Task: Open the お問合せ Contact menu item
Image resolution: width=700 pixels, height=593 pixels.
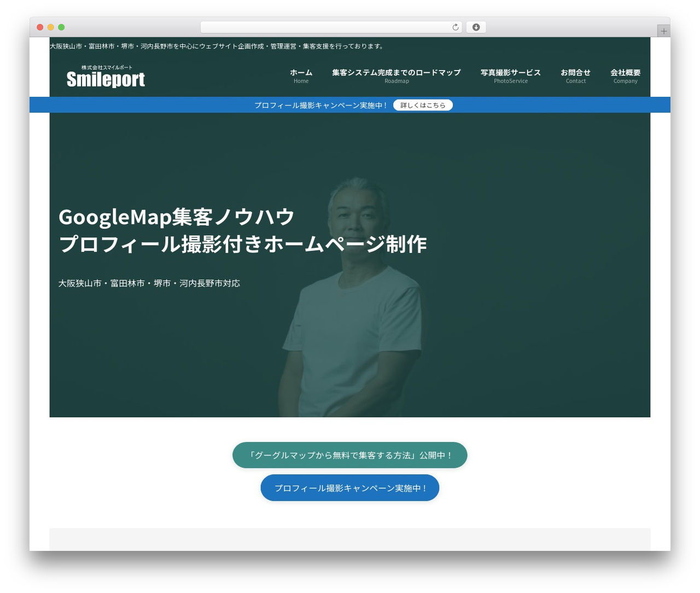Action: point(575,76)
